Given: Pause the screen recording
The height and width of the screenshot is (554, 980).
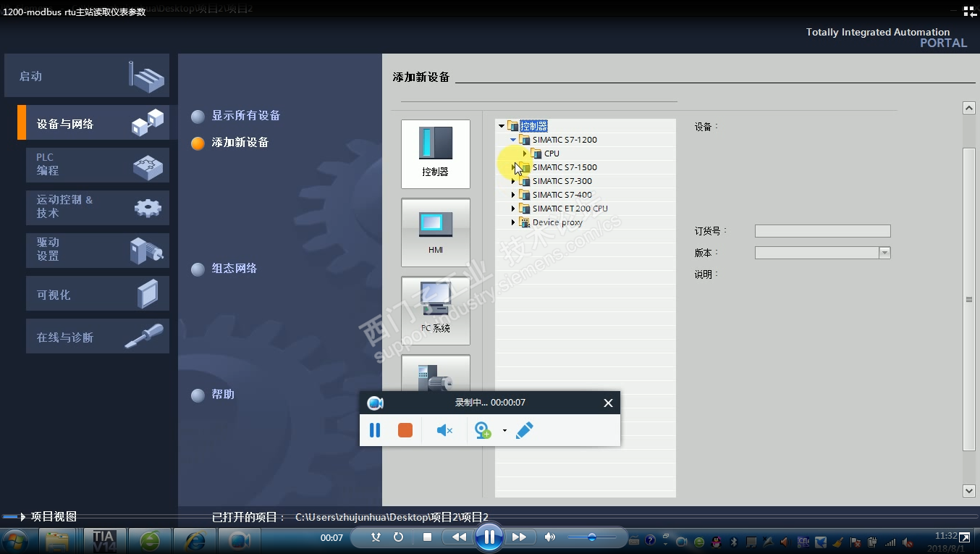Looking at the screenshot, I should [375, 430].
